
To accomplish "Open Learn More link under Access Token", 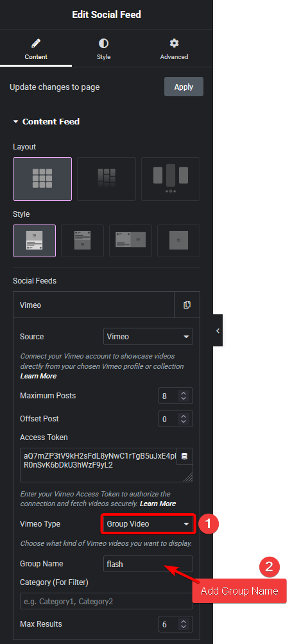I will tap(158, 504).
